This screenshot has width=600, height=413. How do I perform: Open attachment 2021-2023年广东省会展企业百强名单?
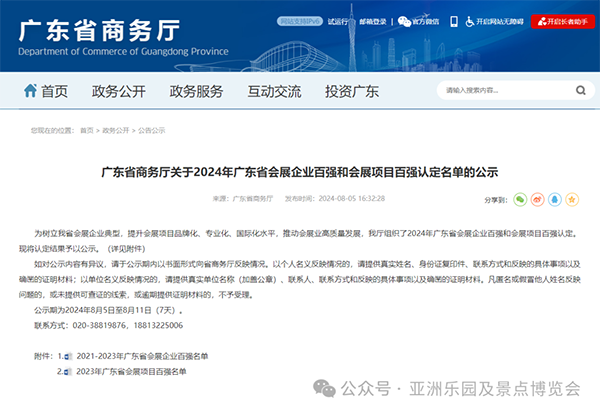[x=138, y=355]
